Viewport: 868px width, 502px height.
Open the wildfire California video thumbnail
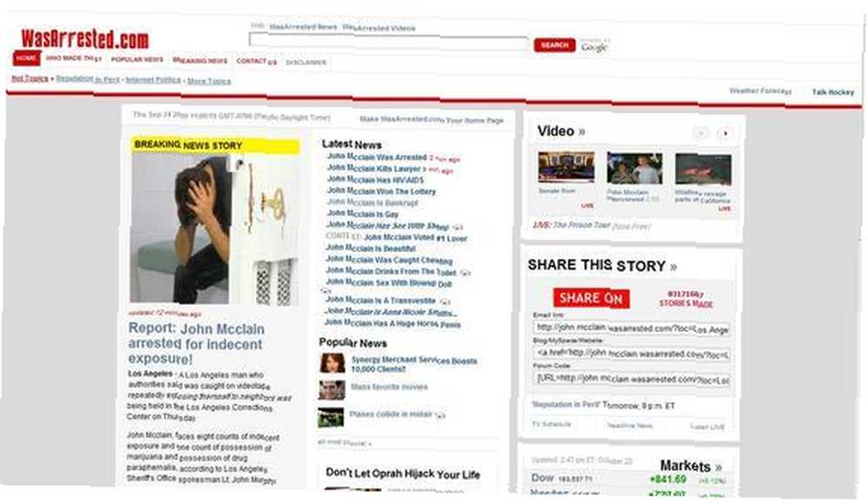pyautogui.click(x=703, y=169)
